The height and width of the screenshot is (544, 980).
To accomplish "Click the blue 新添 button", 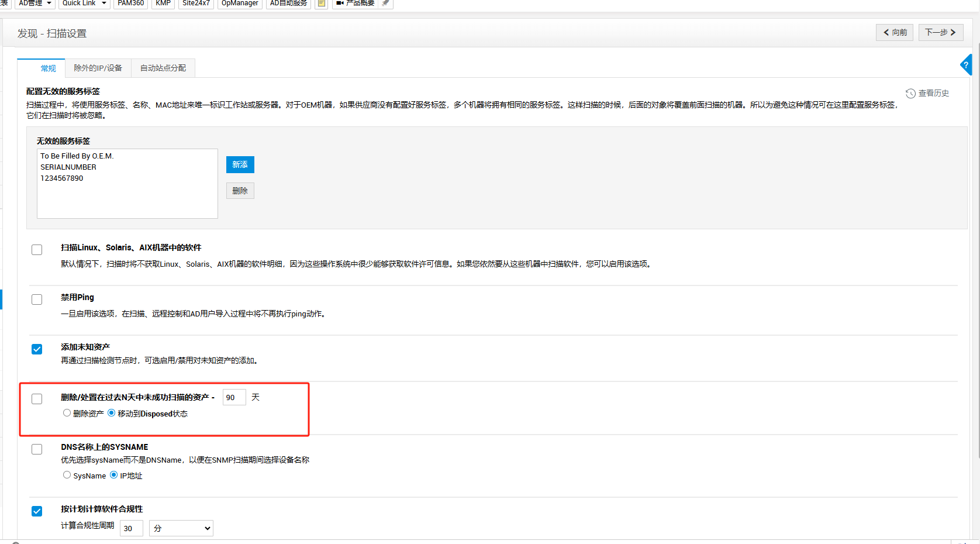I will point(240,165).
